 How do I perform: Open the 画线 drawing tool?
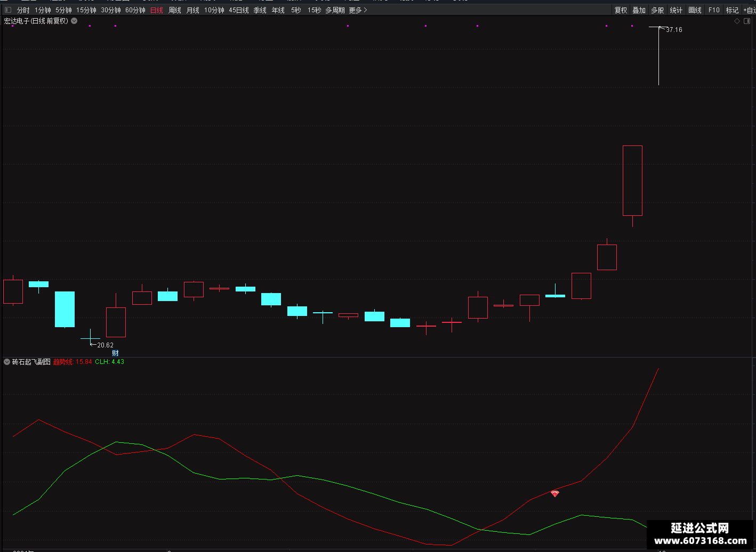click(x=695, y=10)
